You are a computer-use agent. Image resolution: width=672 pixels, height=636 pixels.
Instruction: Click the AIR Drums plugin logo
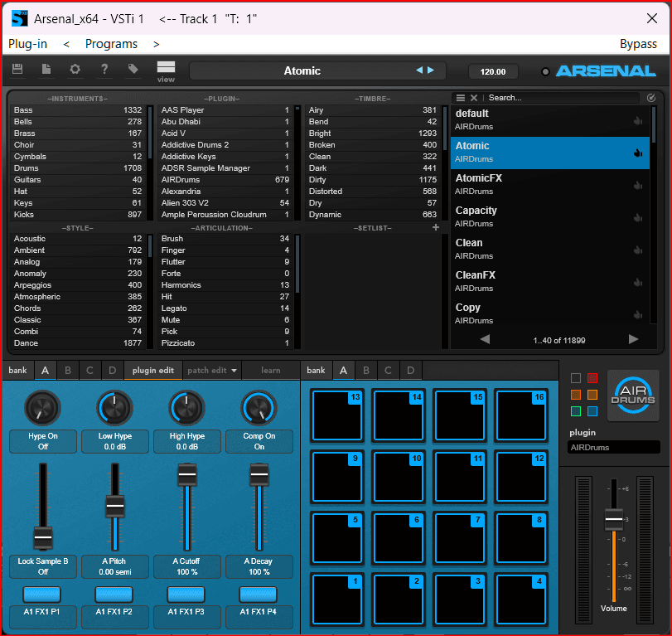tap(633, 396)
